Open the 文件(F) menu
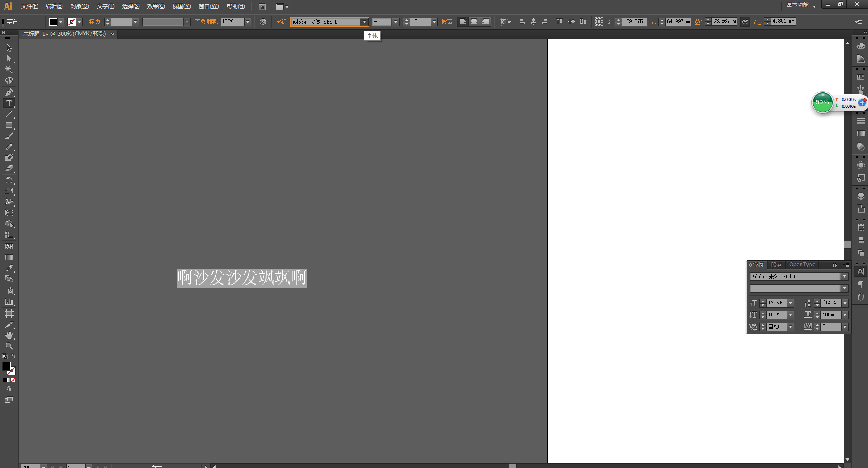The image size is (868, 468). click(29, 6)
